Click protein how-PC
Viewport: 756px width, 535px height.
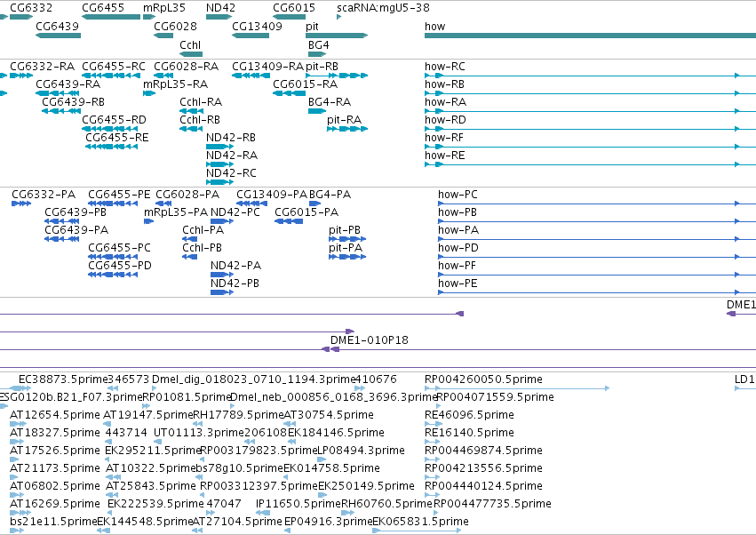tap(458, 195)
